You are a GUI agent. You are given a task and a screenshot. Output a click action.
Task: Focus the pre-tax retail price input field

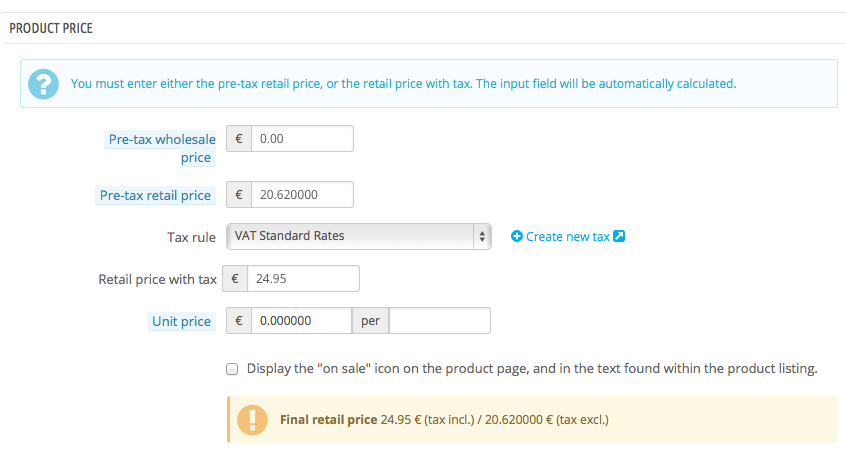click(302, 195)
